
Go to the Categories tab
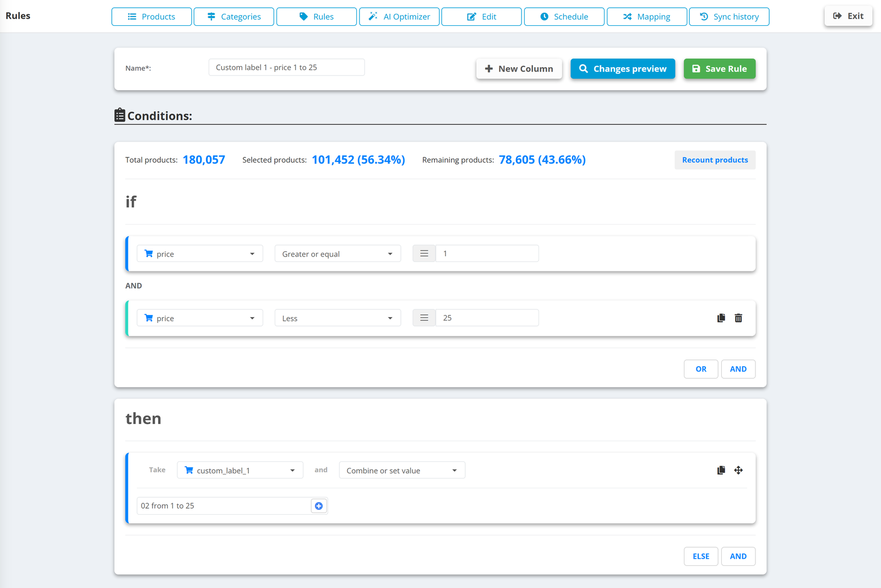coord(234,17)
